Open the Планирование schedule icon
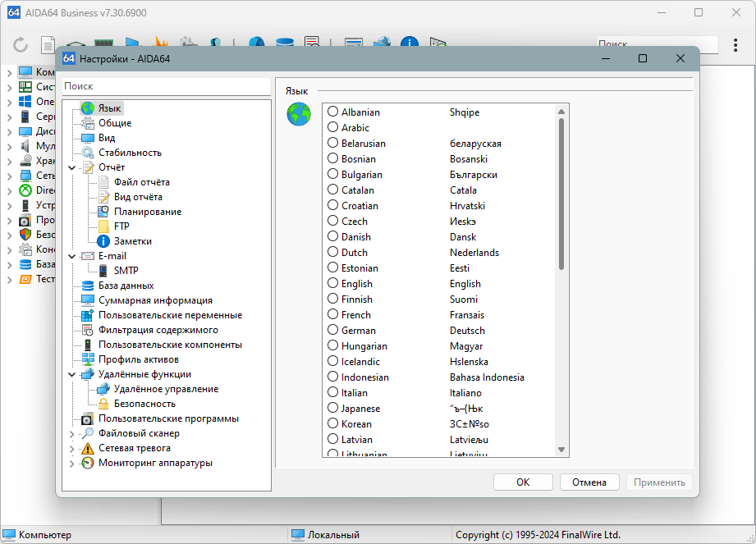The image size is (756, 544). point(103,212)
